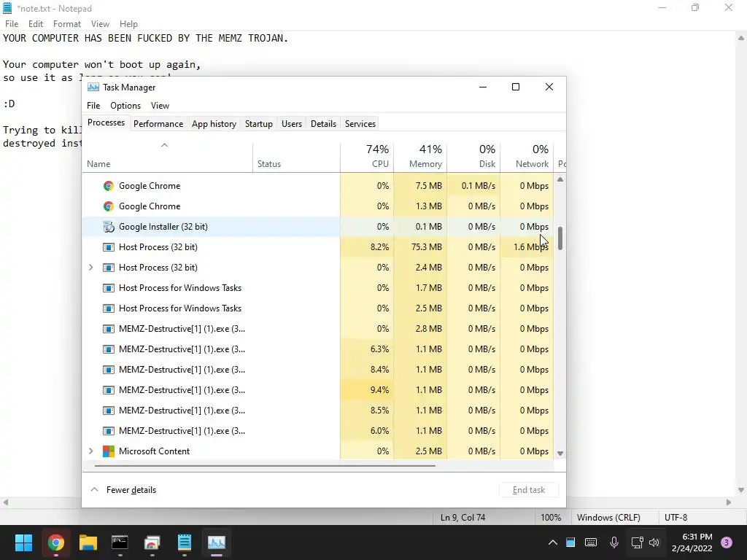The width and height of the screenshot is (747, 560).
Task: Open Notepad Format menu
Action: click(x=66, y=24)
